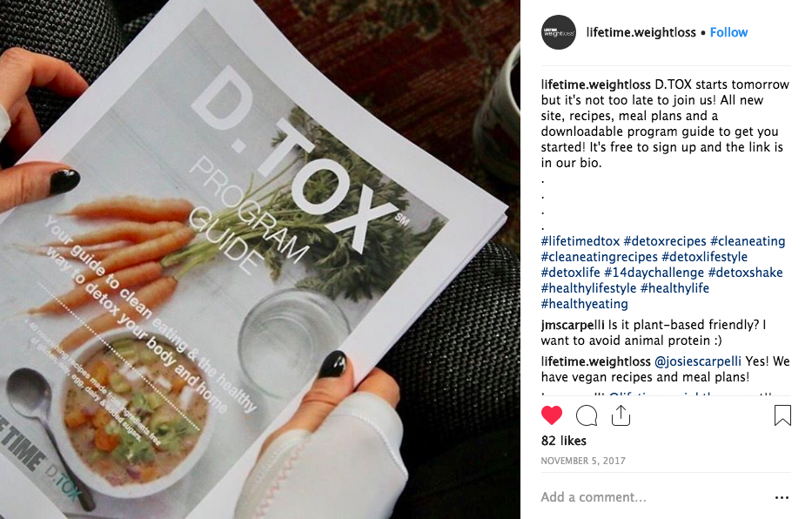812x519 pixels.
Task: Save the post with the bookmark icon
Action: tap(782, 415)
